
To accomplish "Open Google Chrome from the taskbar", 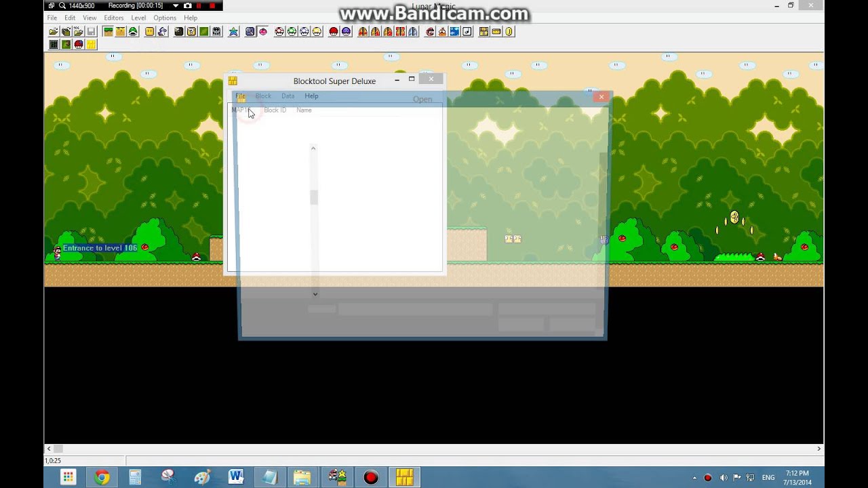I will [x=102, y=477].
